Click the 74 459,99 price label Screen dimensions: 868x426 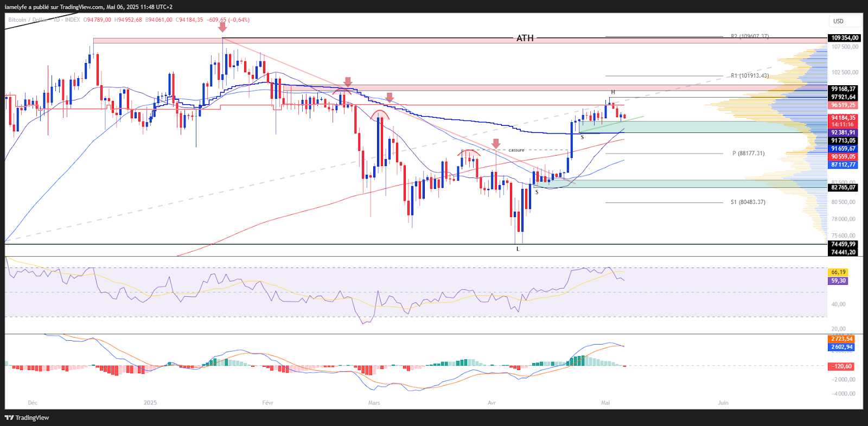[x=844, y=244]
